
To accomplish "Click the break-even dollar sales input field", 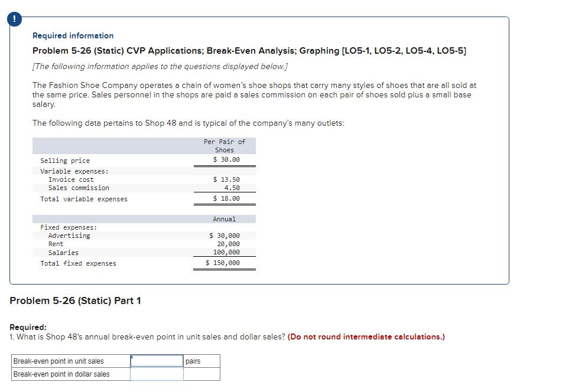I will pos(157,374).
